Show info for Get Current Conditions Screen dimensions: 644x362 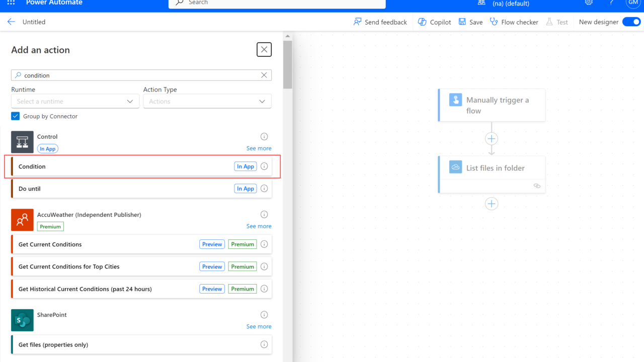coord(264,244)
